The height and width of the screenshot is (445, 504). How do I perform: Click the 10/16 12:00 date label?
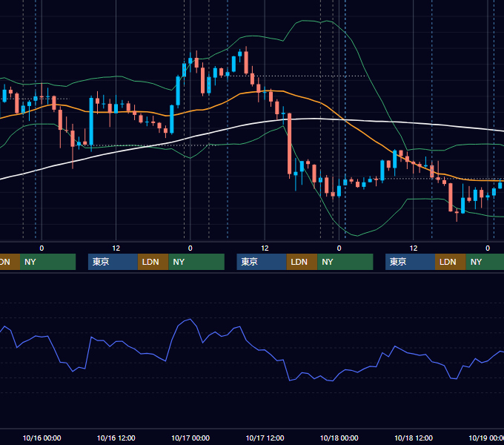(116, 438)
